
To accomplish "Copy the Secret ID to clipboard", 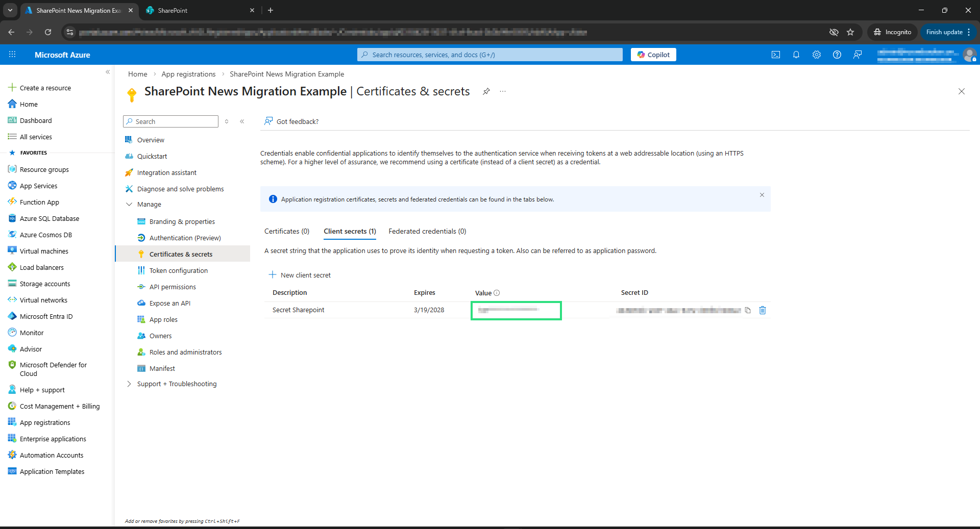I will tap(748, 310).
